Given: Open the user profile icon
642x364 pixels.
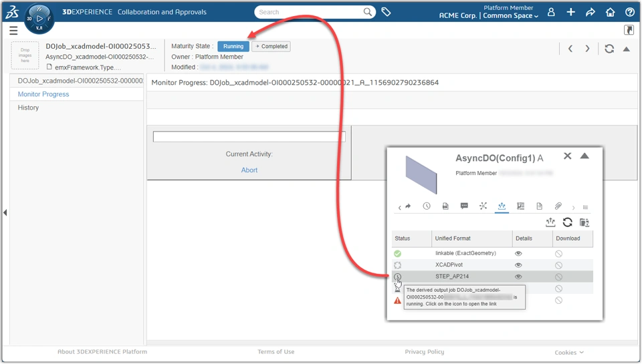Looking at the screenshot, I should click(x=551, y=12).
